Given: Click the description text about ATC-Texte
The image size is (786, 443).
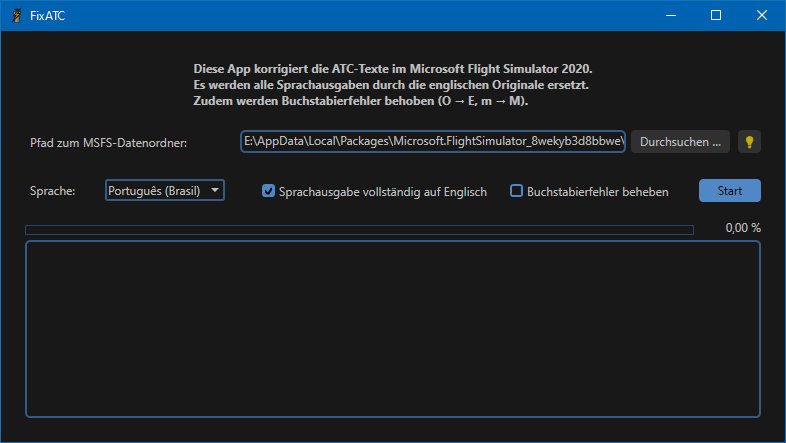Looking at the screenshot, I should point(393,85).
